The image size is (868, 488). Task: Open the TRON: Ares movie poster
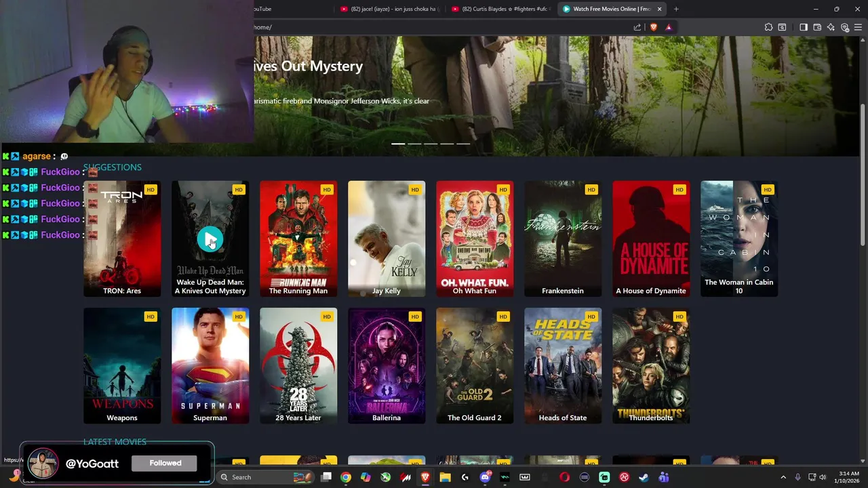122,239
